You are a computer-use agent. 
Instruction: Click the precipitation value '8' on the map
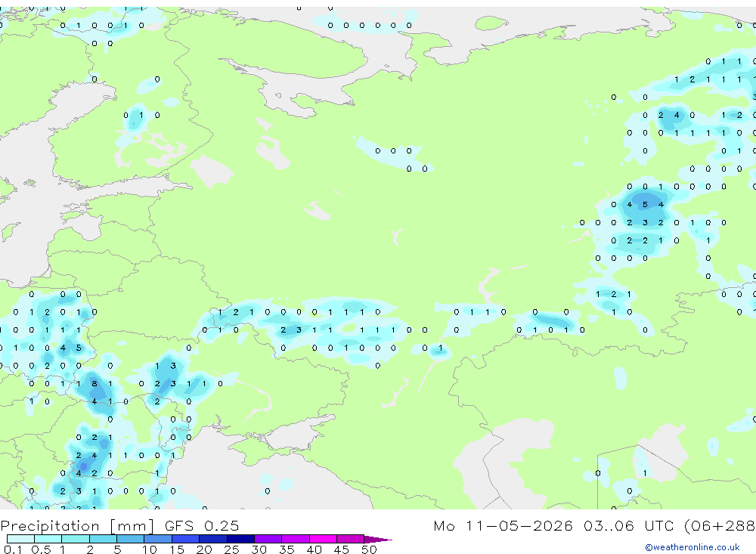coord(94,384)
